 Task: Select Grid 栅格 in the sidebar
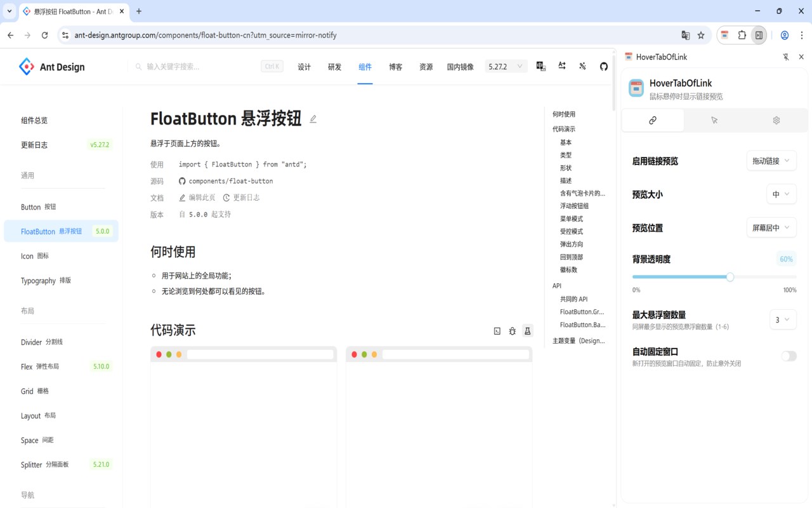[61, 391]
